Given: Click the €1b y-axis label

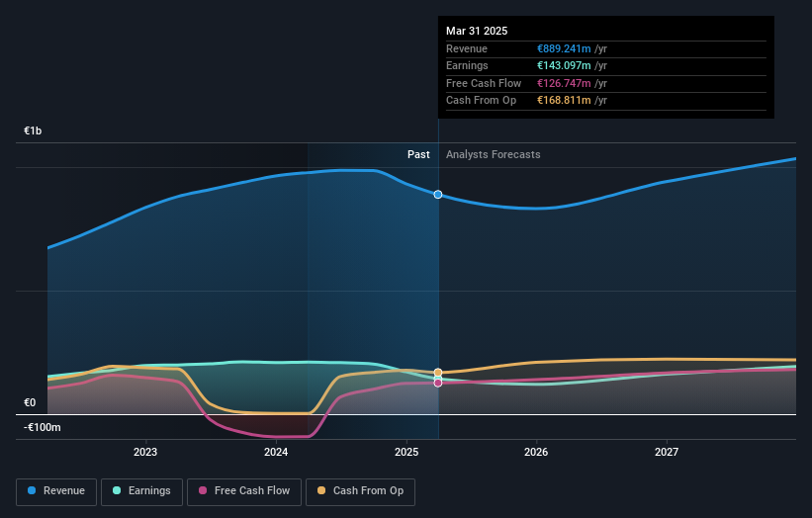Looking at the screenshot, I should tap(33, 130).
